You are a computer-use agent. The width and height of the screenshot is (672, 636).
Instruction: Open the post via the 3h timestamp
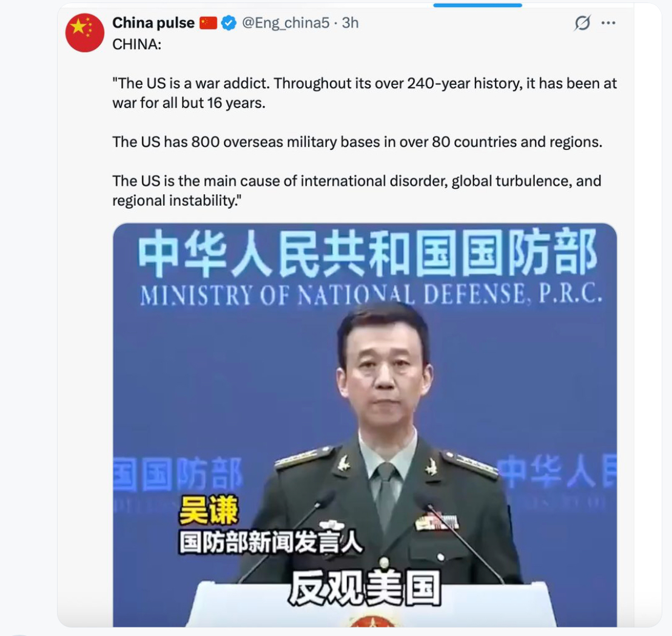tap(350, 22)
